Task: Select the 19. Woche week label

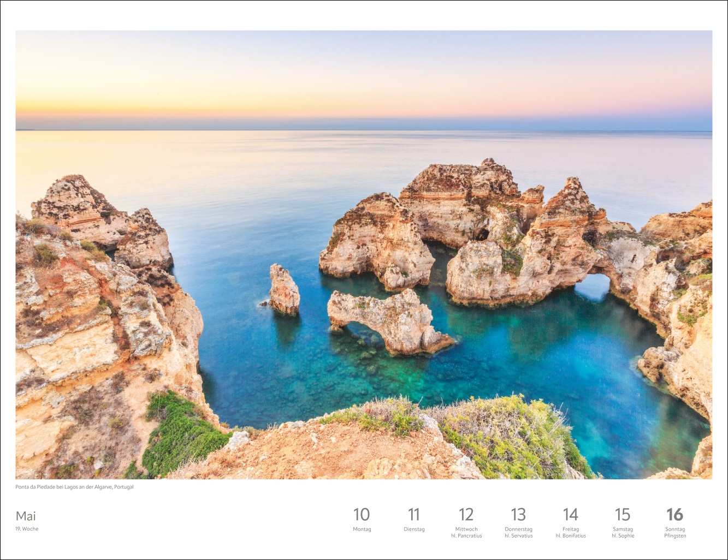Action: pos(27,529)
